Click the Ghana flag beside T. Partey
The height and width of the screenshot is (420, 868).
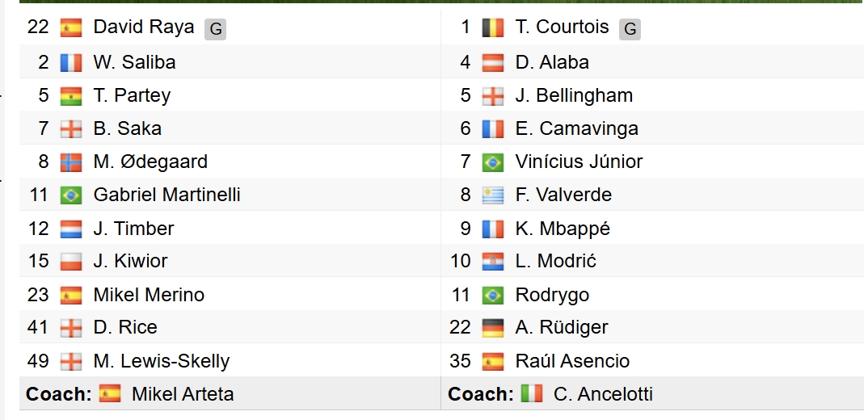71,95
